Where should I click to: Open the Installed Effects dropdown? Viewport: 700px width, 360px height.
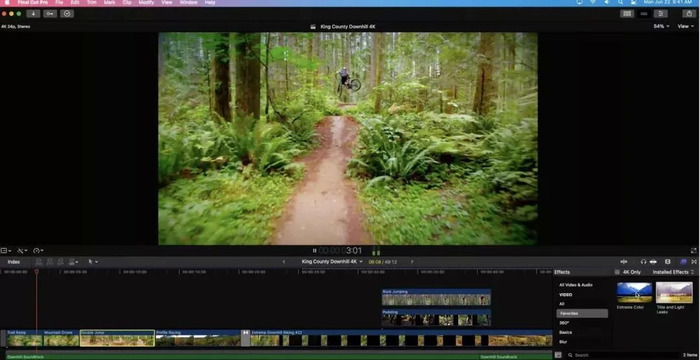674,272
